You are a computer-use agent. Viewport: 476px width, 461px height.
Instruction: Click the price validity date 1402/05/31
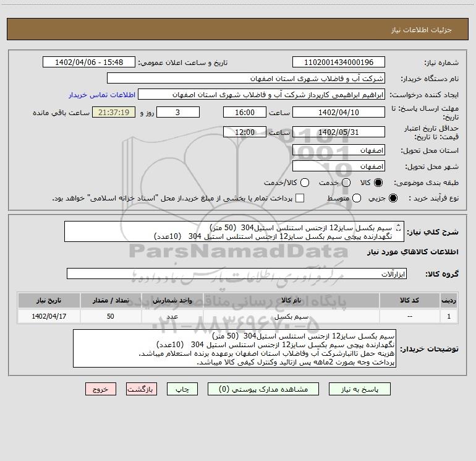click(339, 132)
